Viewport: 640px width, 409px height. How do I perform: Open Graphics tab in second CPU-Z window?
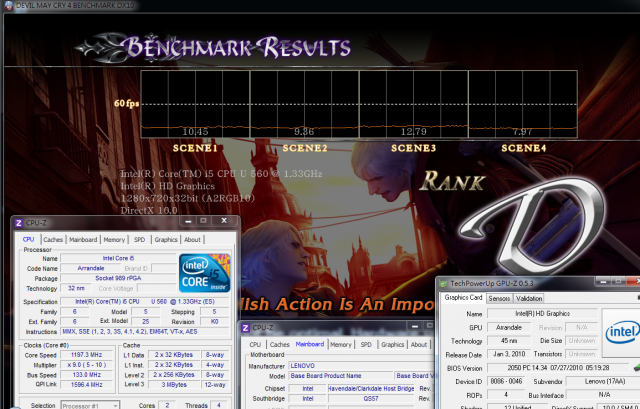[x=392, y=345]
